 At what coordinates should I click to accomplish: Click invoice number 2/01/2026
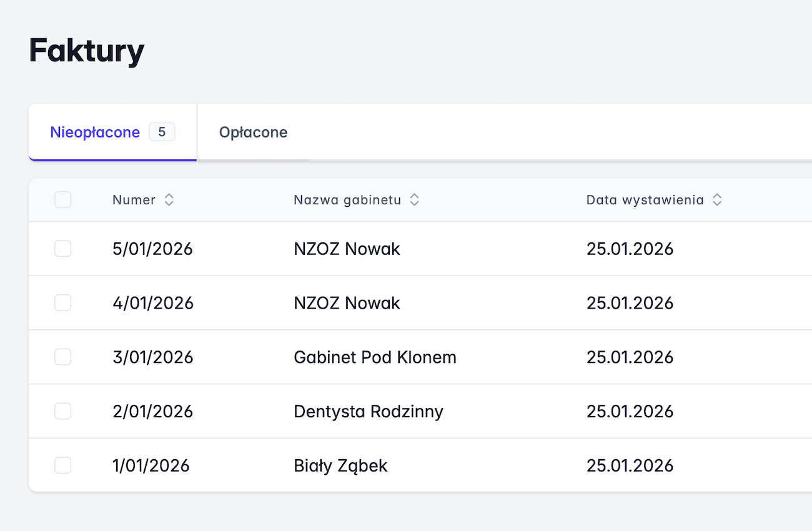coord(153,411)
